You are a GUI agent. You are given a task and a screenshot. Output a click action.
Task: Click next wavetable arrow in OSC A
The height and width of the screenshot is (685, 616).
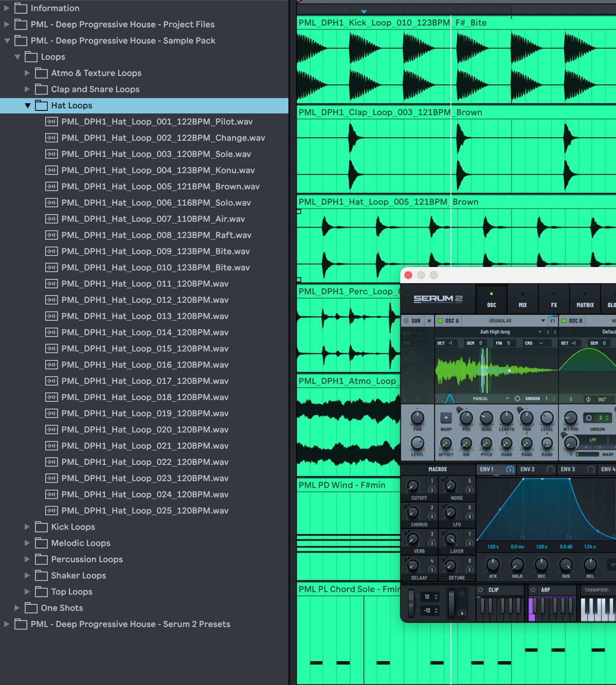click(x=555, y=332)
